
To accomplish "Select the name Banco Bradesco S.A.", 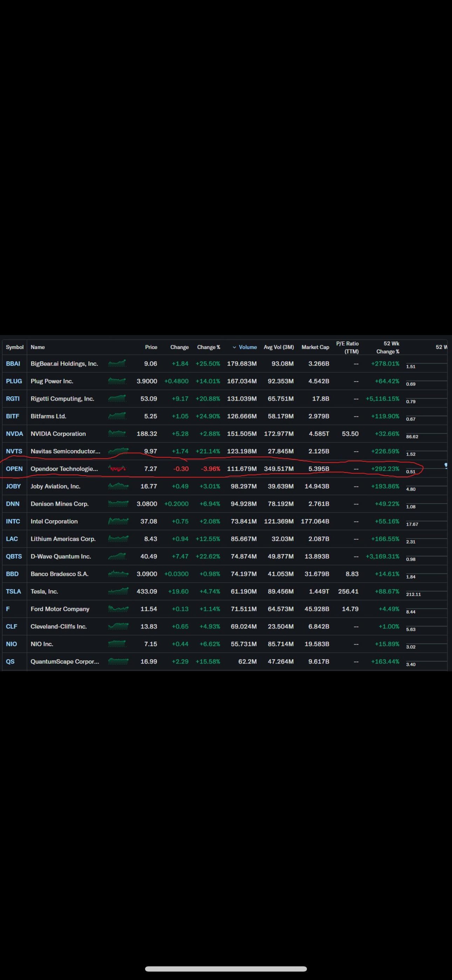I will (60, 574).
